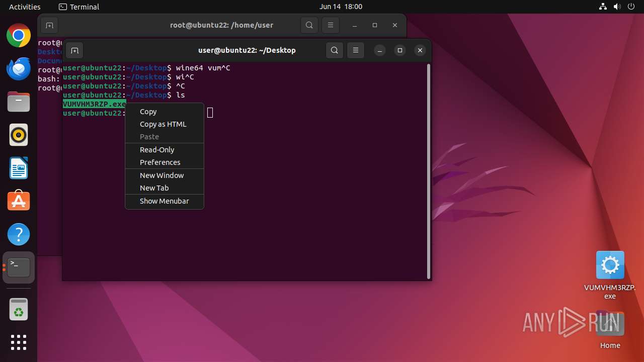
Task: Open the Files manager dock icon
Action: tap(19, 102)
